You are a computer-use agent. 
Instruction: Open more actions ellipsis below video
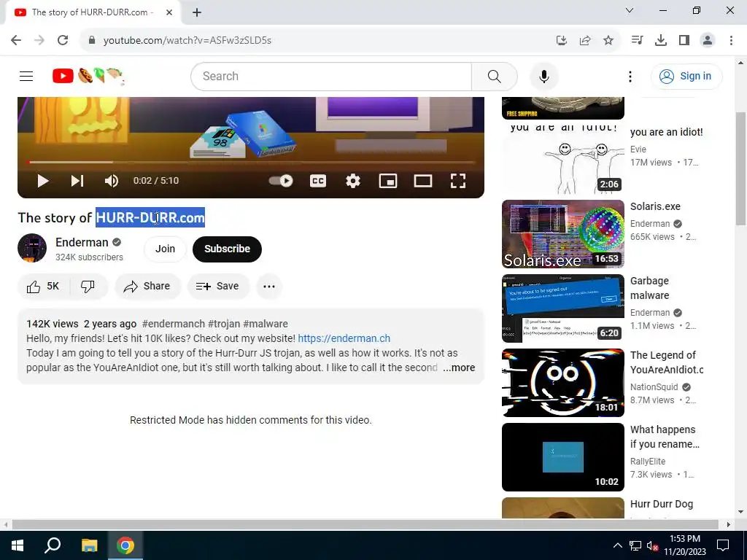[x=269, y=286]
